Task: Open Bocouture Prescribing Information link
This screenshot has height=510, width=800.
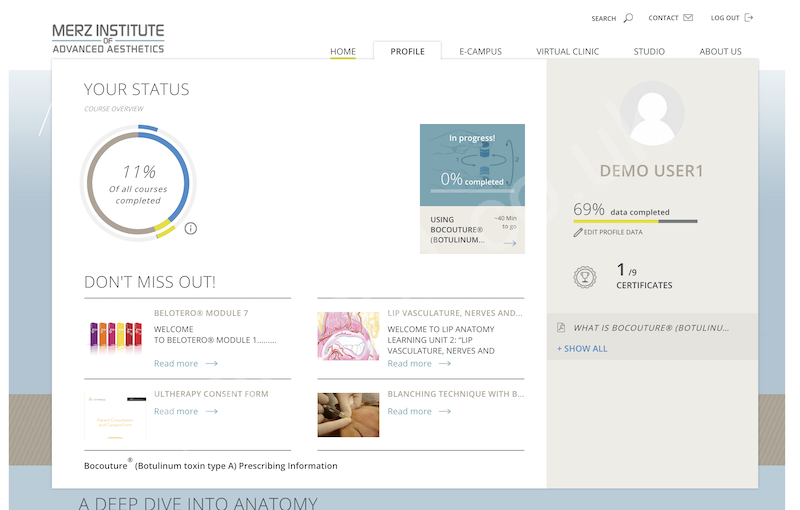Action: tap(211, 465)
